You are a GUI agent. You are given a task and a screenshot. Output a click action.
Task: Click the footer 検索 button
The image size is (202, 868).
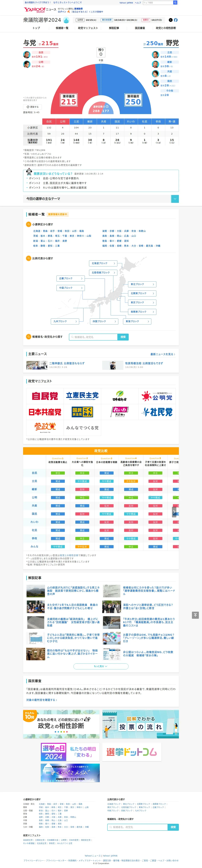(x=173, y=827)
